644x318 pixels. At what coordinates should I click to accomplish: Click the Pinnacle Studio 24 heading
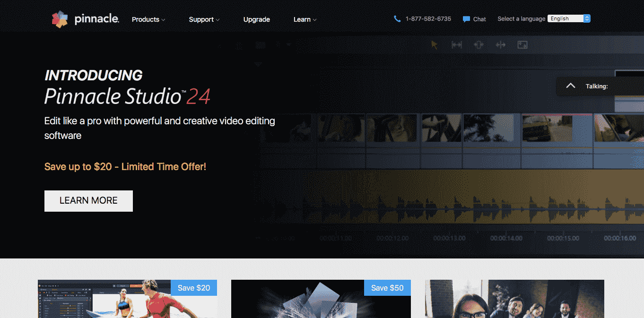pos(127,96)
